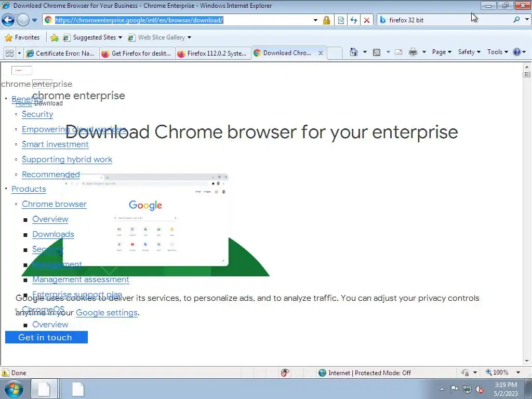Click the Smart investment link
Viewport: 532px width, 399px height.
(55, 144)
